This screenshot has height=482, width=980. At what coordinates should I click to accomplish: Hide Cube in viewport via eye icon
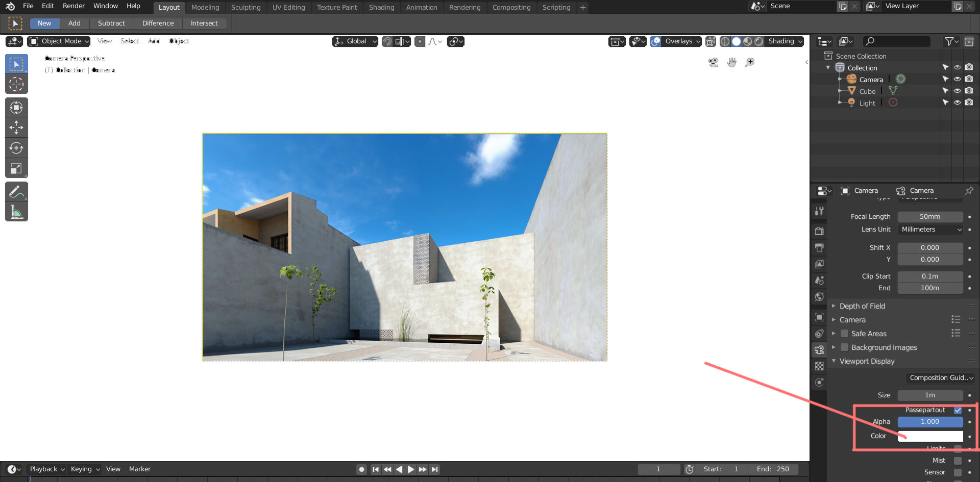click(957, 91)
